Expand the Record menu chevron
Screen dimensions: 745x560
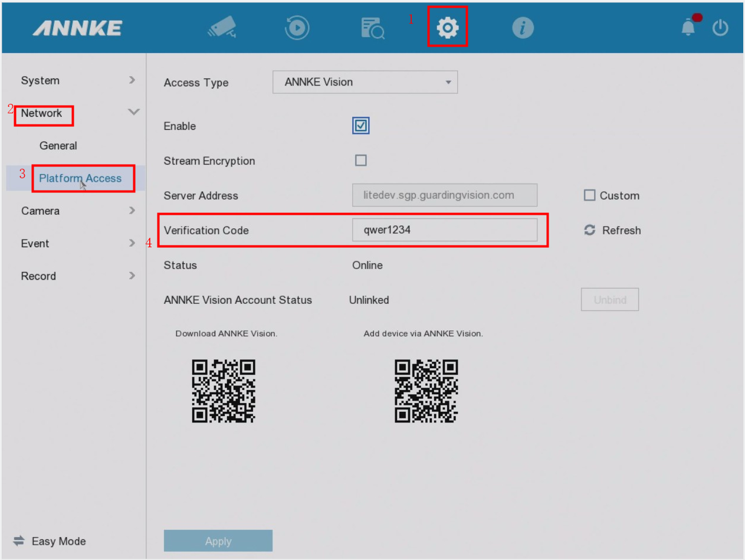(x=132, y=275)
